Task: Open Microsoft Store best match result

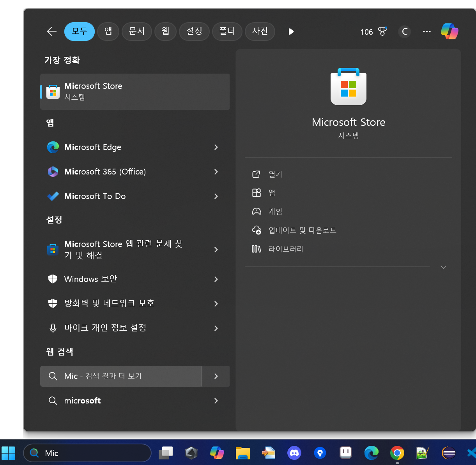Action: (x=135, y=92)
